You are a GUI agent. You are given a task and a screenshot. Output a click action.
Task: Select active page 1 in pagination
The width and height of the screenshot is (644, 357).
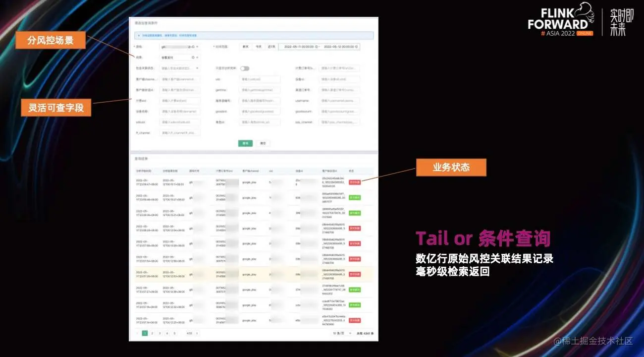tap(145, 333)
